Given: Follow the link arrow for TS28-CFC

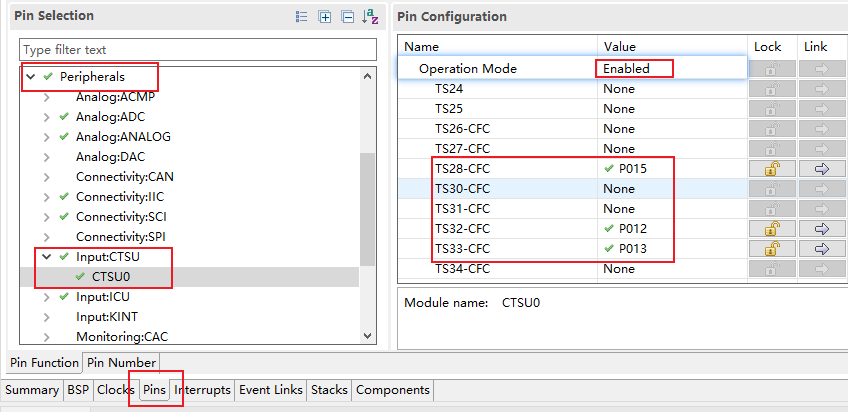Looking at the screenshot, I should click(x=822, y=169).
